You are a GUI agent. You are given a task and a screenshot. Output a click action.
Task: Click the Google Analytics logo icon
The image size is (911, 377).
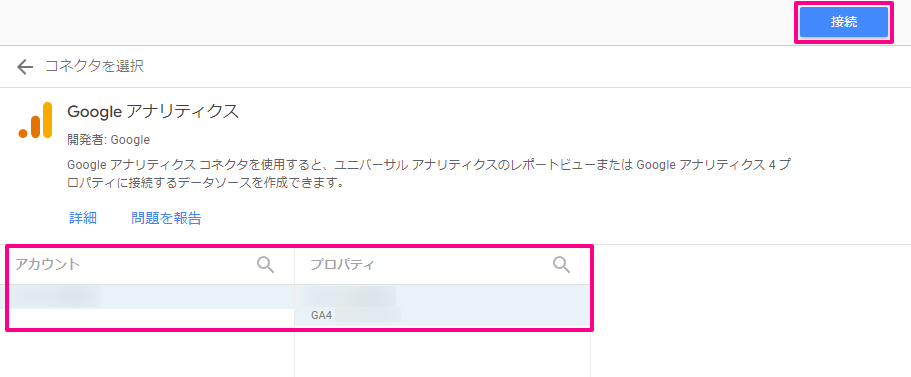[35, 120]
